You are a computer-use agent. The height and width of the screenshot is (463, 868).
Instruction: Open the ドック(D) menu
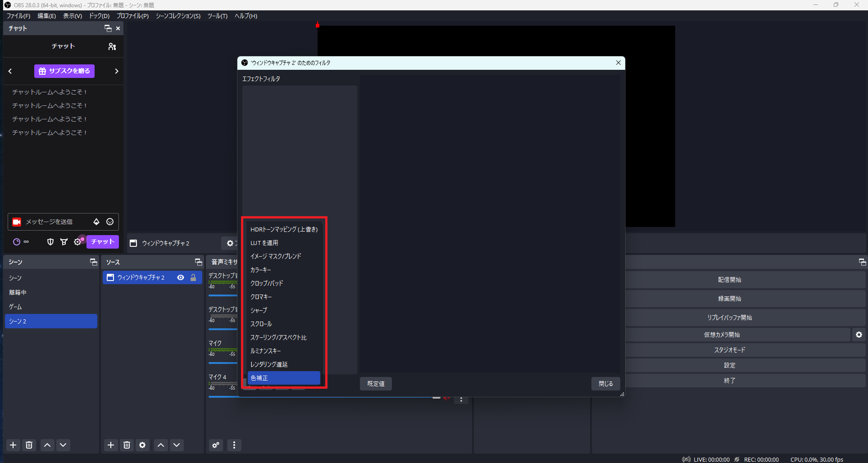[x=100, y=16]
